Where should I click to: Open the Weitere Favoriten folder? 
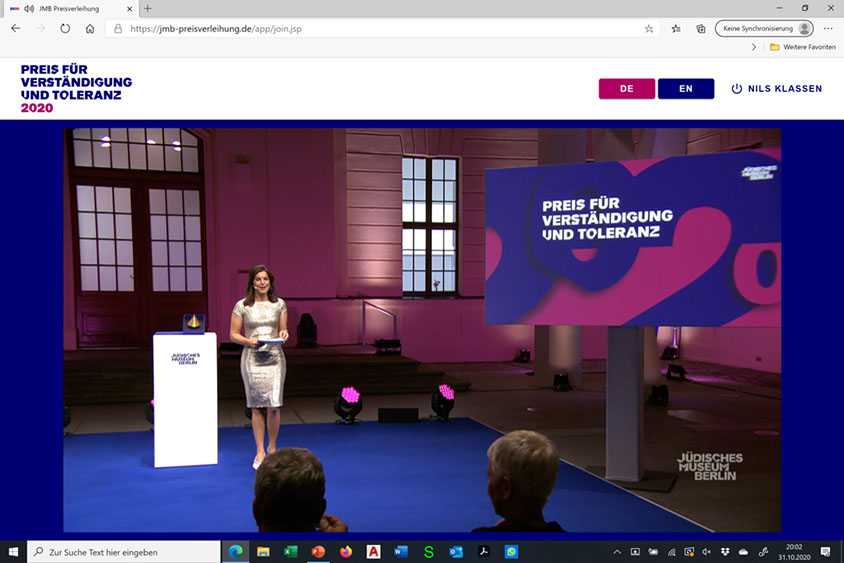(x=802, y=47)
